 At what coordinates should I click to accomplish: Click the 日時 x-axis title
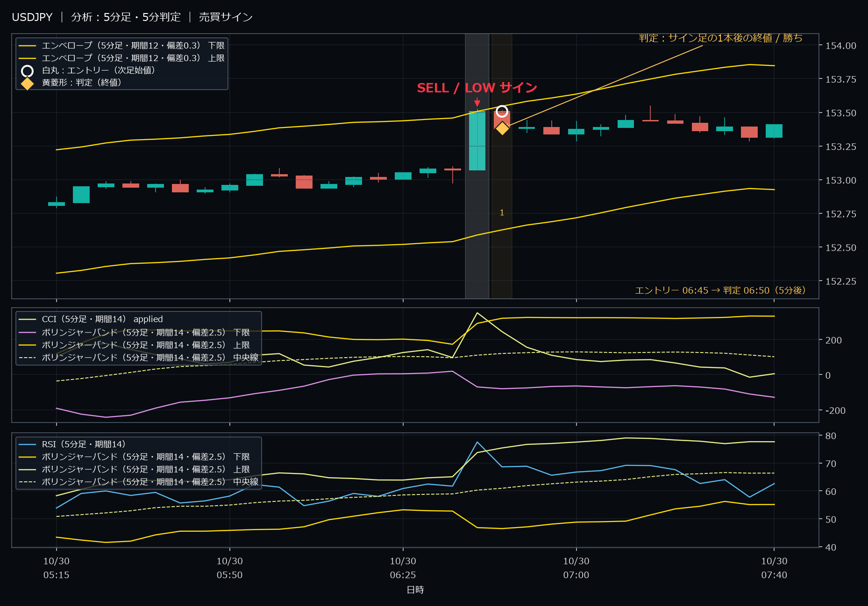coord(415,590)
